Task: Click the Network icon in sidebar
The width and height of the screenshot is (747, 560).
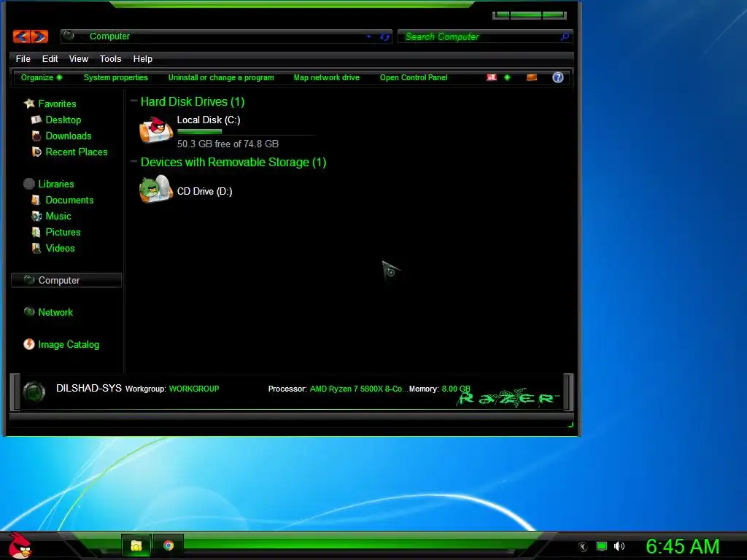Action: pyautogui.click(x=29, y=312)
